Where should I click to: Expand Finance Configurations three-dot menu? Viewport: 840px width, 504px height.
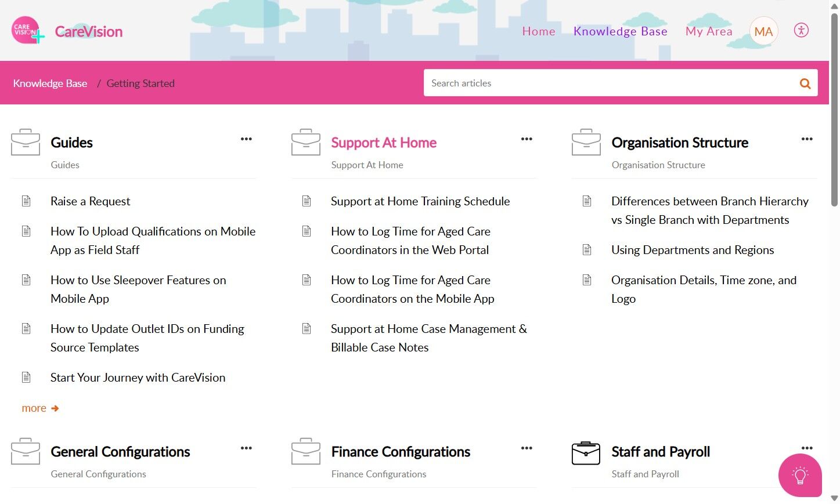[527, 448]
